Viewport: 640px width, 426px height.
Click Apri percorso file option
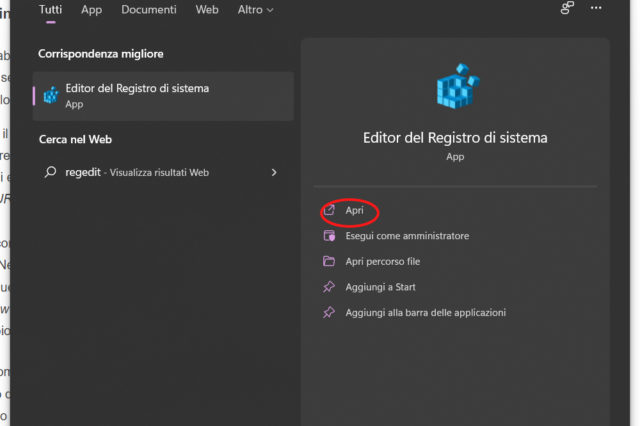[383, 262]
